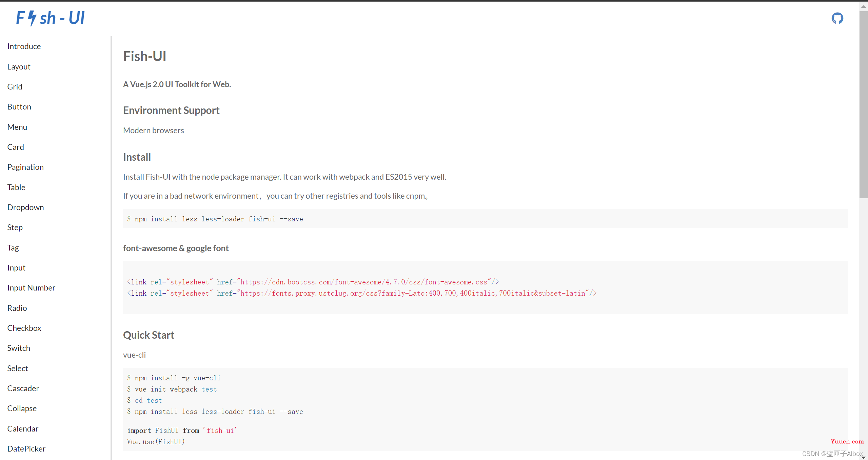Screen dimensions: 868x460
Task: Open the Introduce page
Action: coord(24,46)
